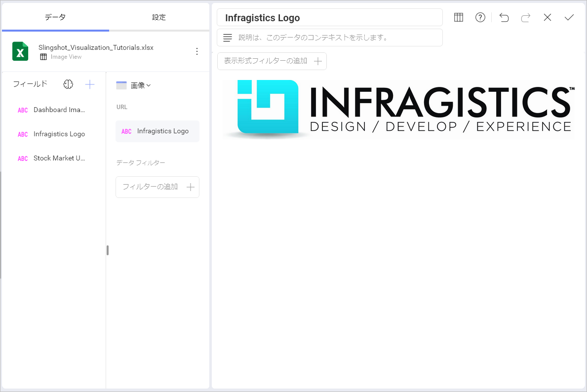Viewport: 587px width, 392px height.
Task: Click the description lines icon
Action: (x=228, y=38)
